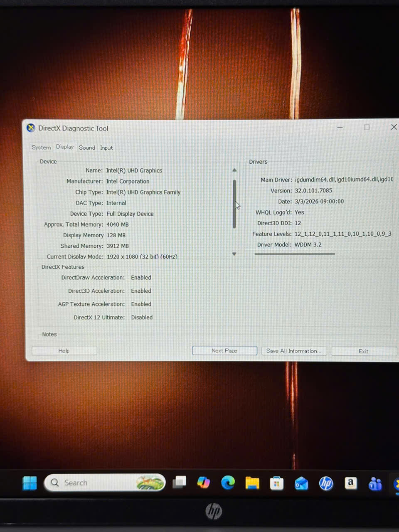Image resolution: width=399 pixels, height=532 pixels.
Task: Minimize the DirectX Diagnostic Tool window
Action: [340, 127]
